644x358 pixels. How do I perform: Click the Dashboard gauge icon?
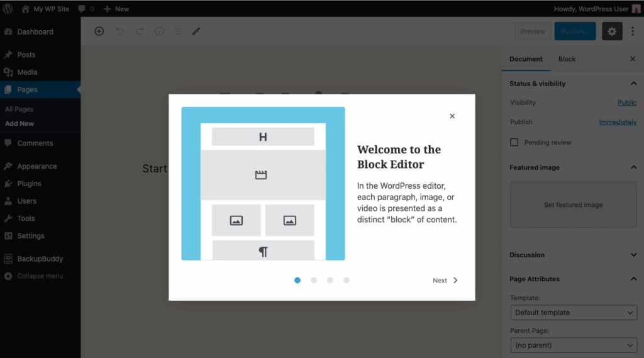[8, 31]
